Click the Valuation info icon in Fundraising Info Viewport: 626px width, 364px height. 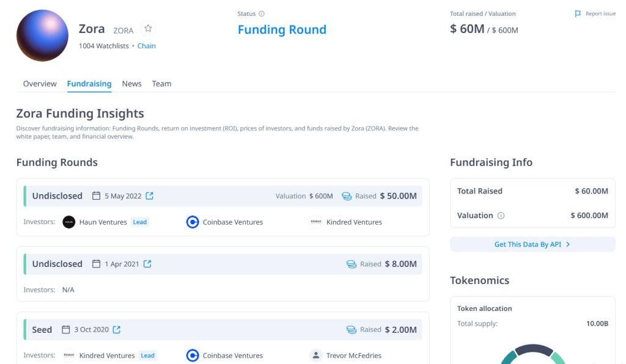pyautogui.click(x=502, y=216)
